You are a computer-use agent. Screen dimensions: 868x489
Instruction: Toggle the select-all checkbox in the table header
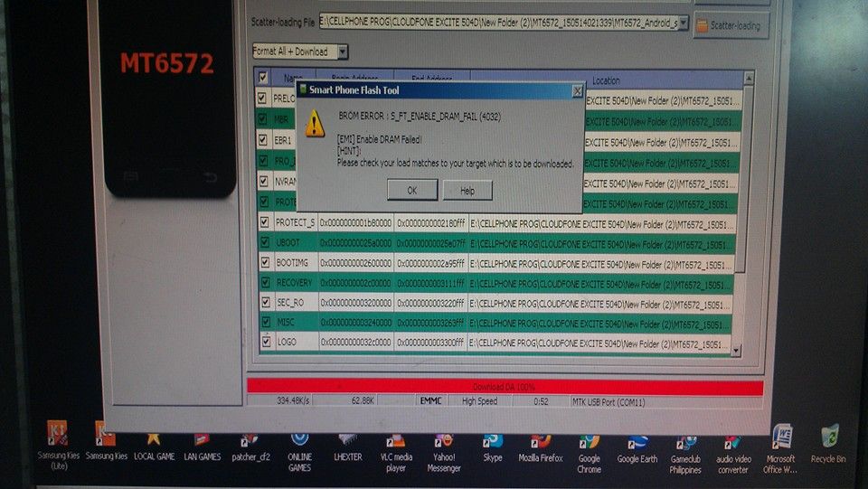tap(263, 77)
